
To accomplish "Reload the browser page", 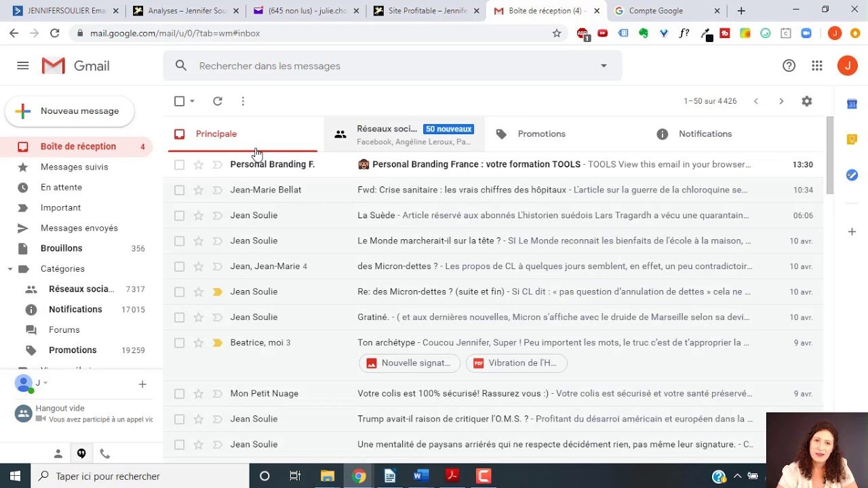I will 54,33.
